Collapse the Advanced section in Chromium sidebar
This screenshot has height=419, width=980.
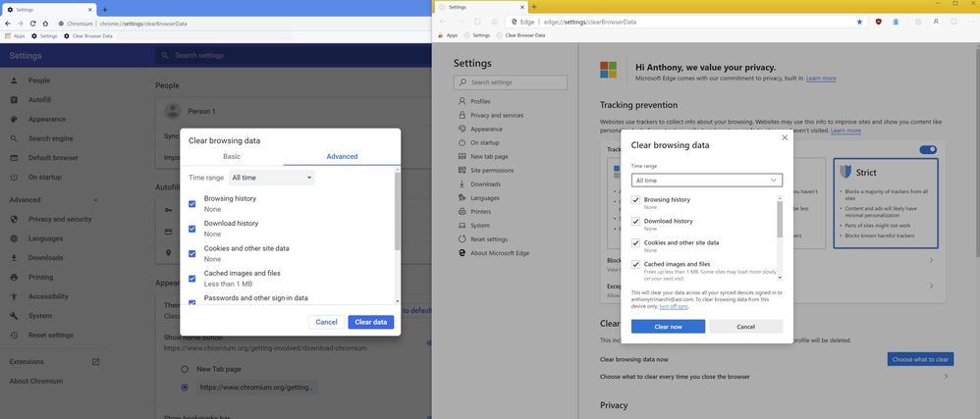click(x=95, y=200)
